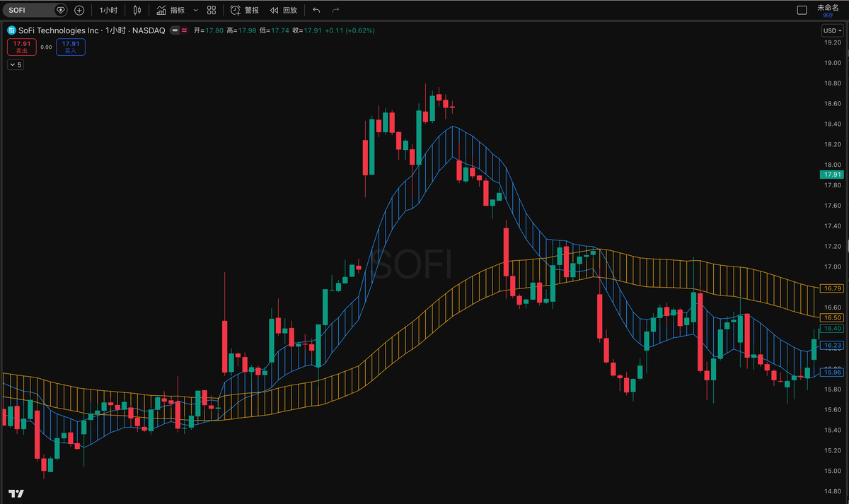Add a symbol with the plus circle icon

(79, 11)
